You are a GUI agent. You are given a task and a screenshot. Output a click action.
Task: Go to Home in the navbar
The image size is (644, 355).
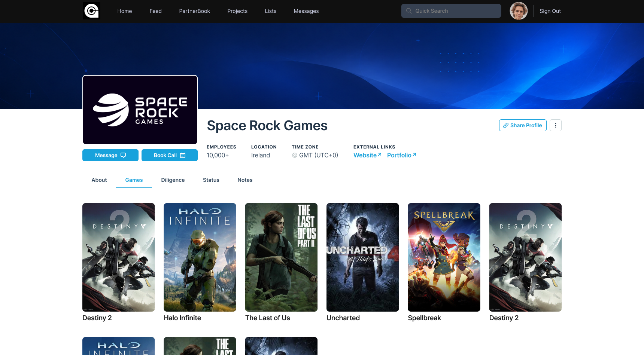coord(125,11)
